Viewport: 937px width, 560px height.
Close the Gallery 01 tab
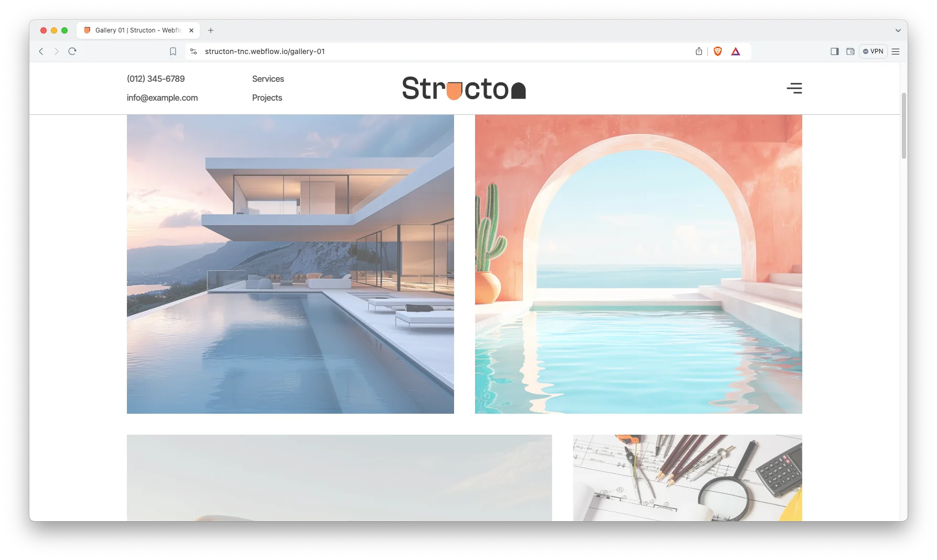pyautogui.click(x=191, y=30)
